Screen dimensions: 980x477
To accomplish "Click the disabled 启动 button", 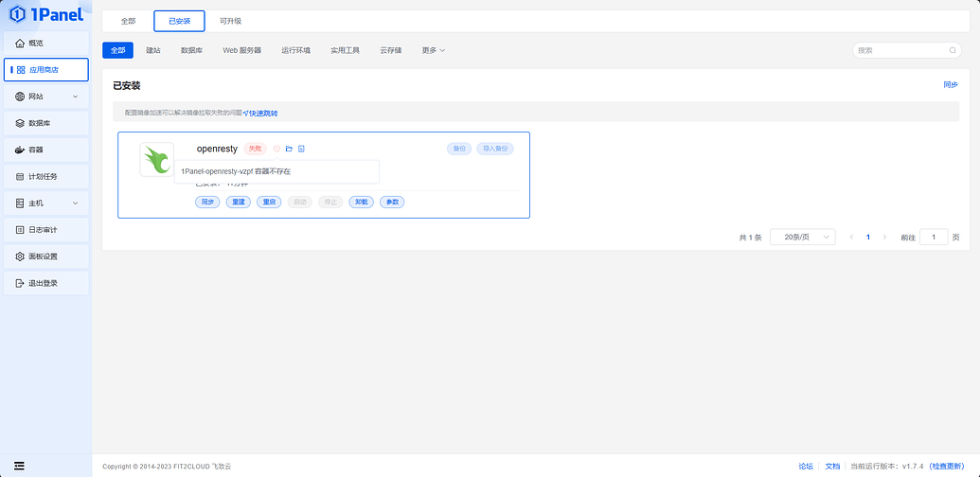I will tap(300, 203).
